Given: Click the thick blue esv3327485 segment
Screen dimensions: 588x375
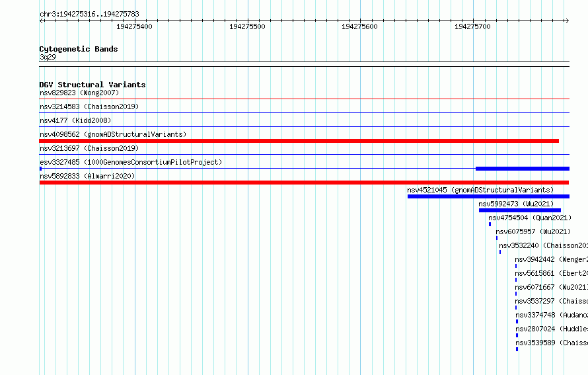Looking at the screenshot, I should (523, 169).
